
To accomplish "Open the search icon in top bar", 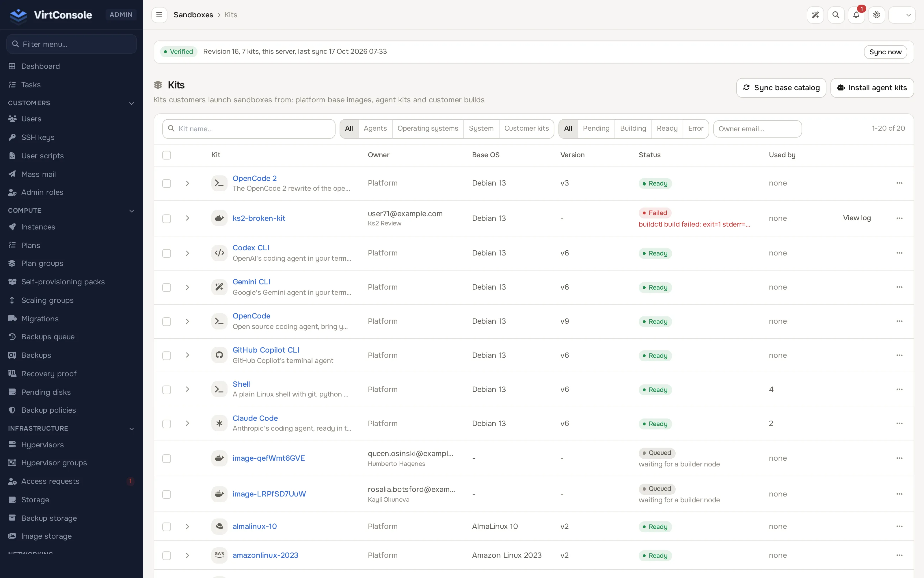I will pos(836,15).
